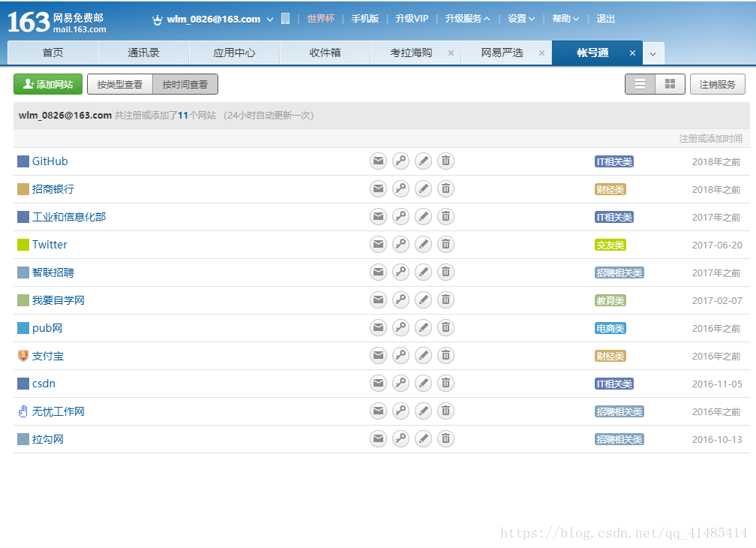The height and width of the screenshot is (548, 756).
Task: Open the 招商银行 site link
Action: point(53,189)
